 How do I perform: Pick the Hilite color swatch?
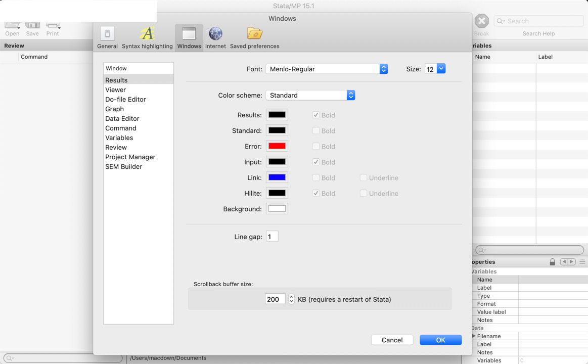[x=277, y=193]
